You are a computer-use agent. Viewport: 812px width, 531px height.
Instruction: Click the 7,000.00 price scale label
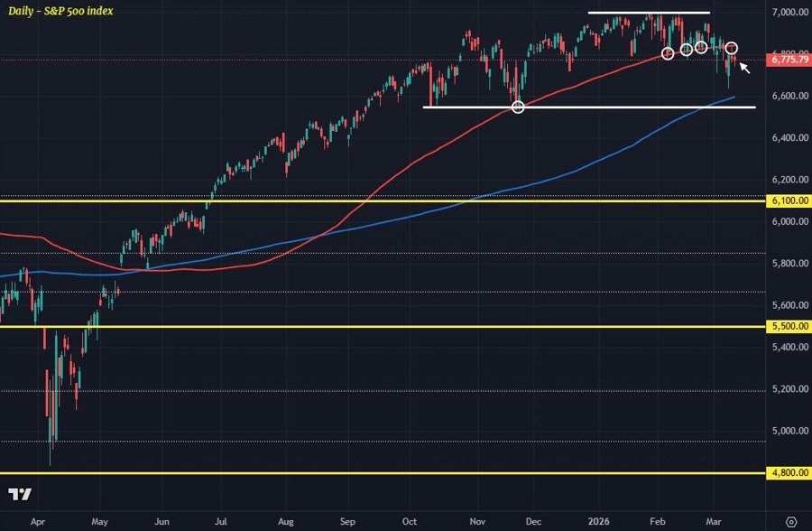point(788,13)
